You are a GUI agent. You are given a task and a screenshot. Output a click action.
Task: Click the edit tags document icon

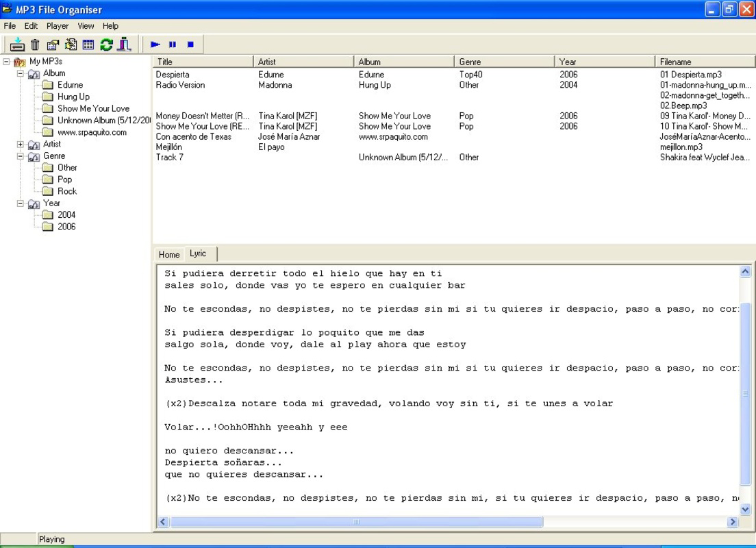71,45
